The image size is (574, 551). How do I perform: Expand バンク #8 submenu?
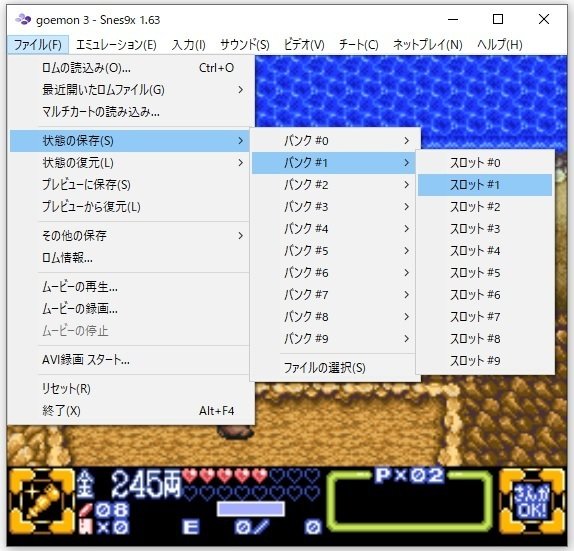click(x=333, y=316)
